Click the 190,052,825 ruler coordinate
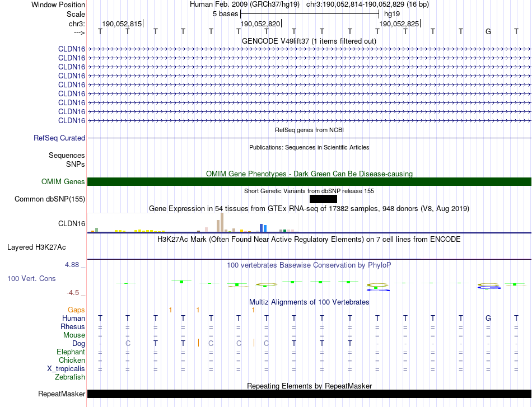Viewport: 532px width, 407px height. pos(399,24)
